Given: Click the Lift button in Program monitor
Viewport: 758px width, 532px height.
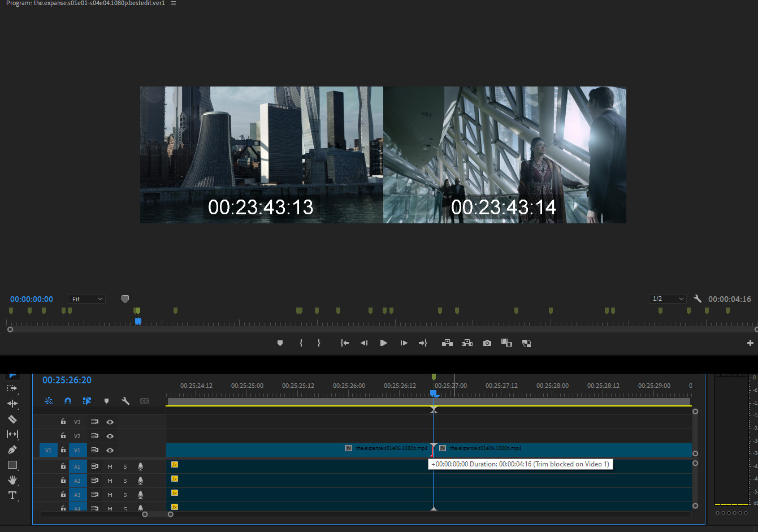Looking at the screenshot, I should point(447,343).
